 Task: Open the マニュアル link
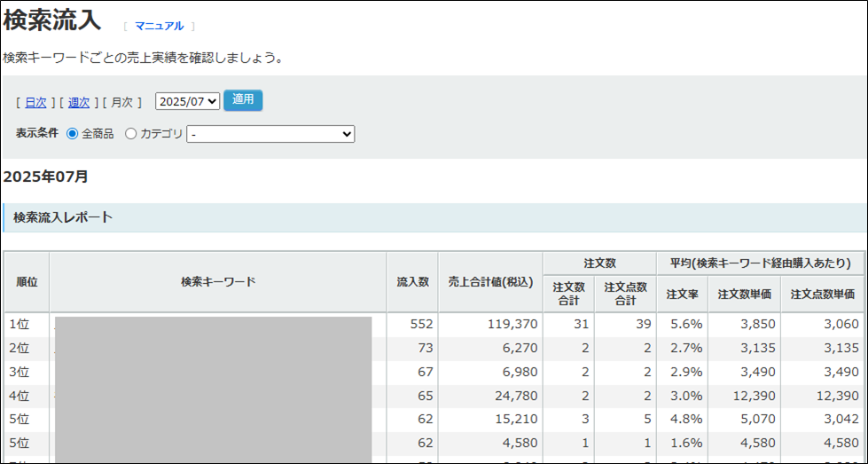[x=160, y=27]
